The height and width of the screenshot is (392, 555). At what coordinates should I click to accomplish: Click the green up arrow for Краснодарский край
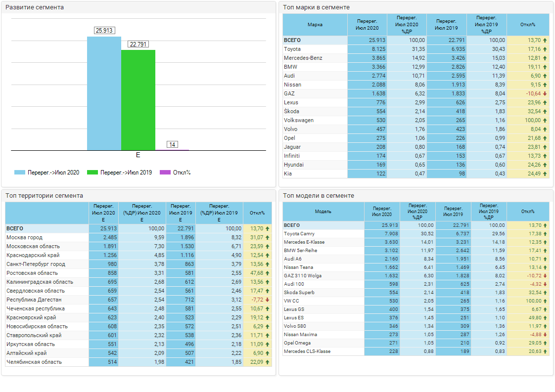[x=267, y=255]
